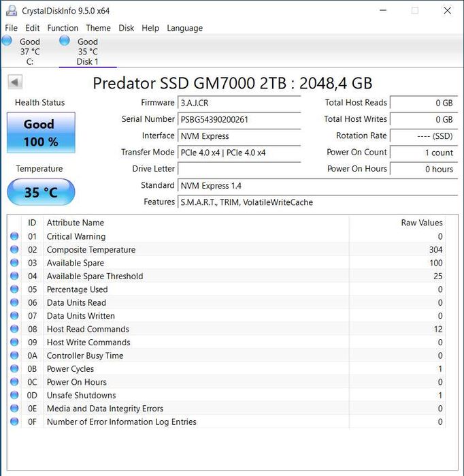
Task: Click the Serial Number field
Action: tap(239, 119)
